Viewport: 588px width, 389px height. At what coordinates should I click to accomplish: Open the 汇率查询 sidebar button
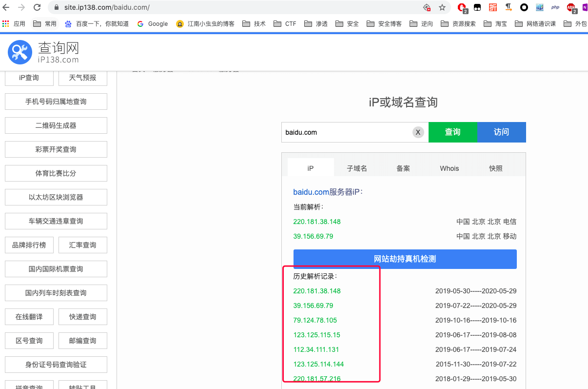pyautogui.click(x=83, y=245)
